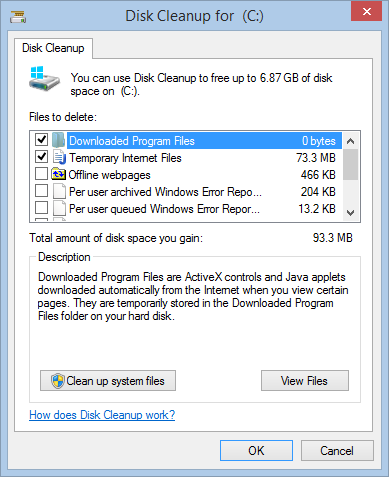The height and width of the screenshot is (477, 389).
Task: Check Per user queued Windows Error Report box
Action: coord(41,208)
